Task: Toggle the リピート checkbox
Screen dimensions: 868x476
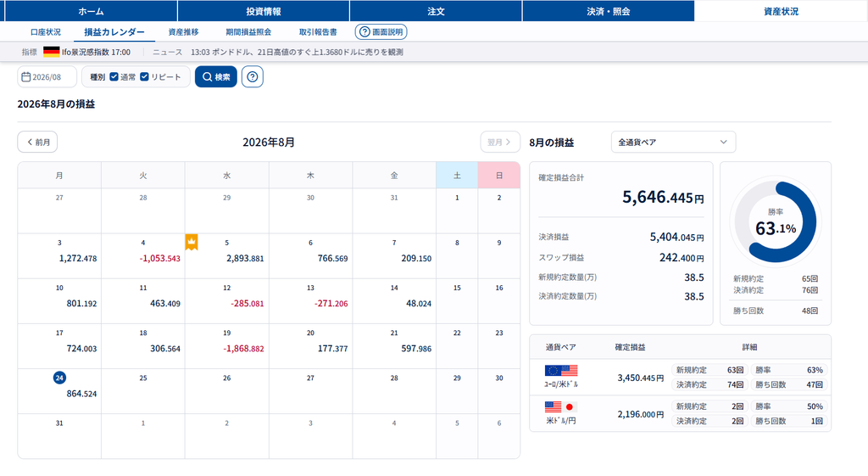Action: [x=144, y=76]
